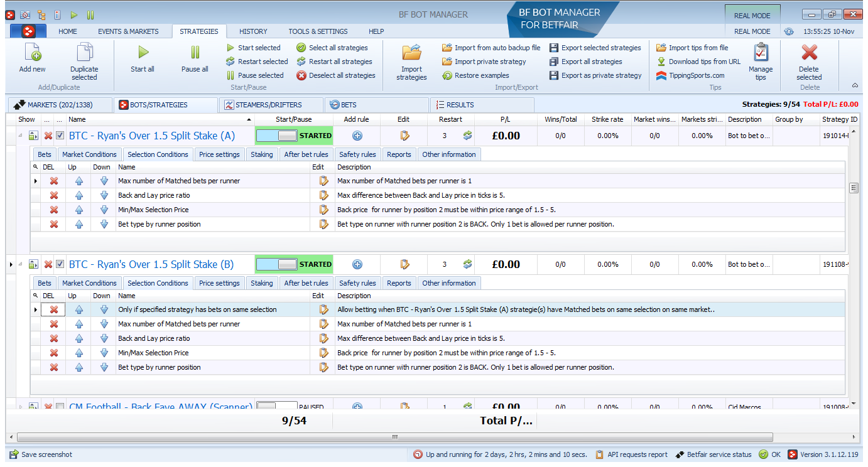Image resolution: width=868 pixels, height=467 pixels.
Task: Move Max number of Matched bets rule down in Strategy (B)
Action: click(x=104, y=324)
